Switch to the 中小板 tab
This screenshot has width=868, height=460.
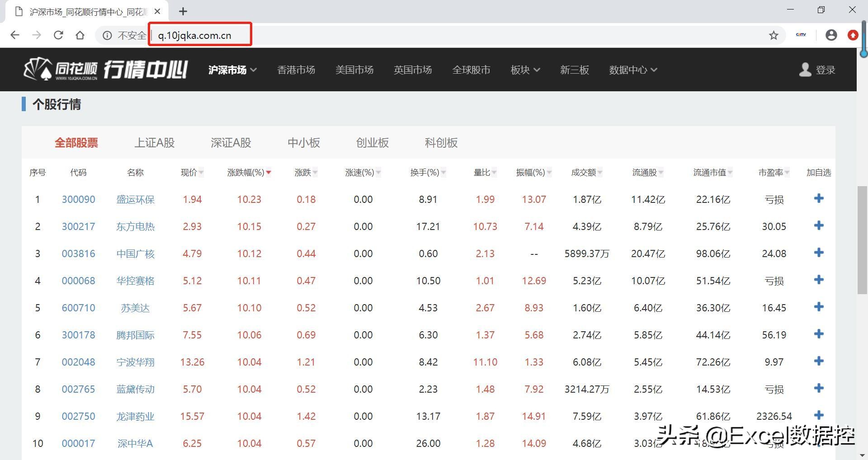pyautogui.click(x=304, y=143)
